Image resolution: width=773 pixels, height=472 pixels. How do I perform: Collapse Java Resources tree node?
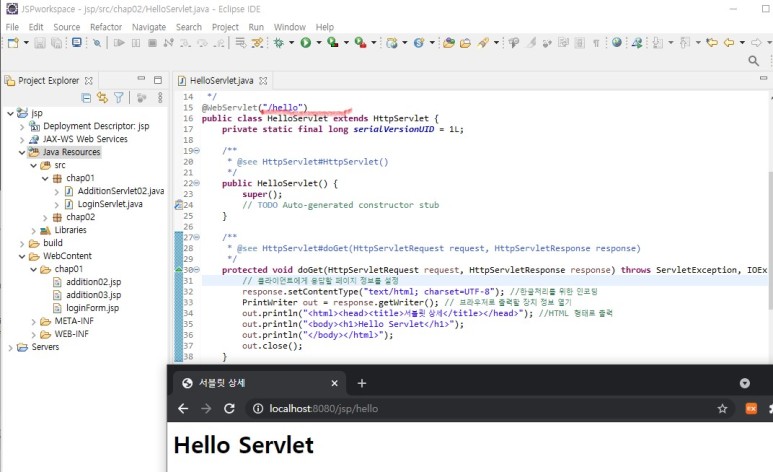22,152
